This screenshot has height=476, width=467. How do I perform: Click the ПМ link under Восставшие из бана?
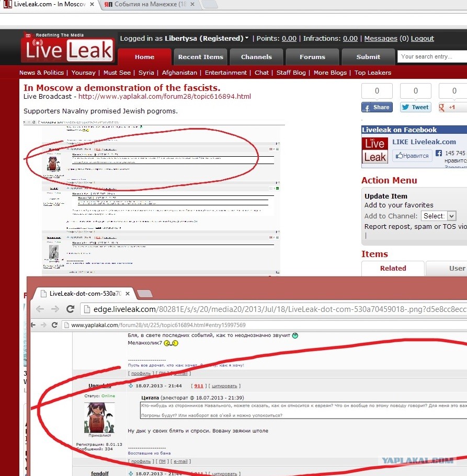(162, 461)
